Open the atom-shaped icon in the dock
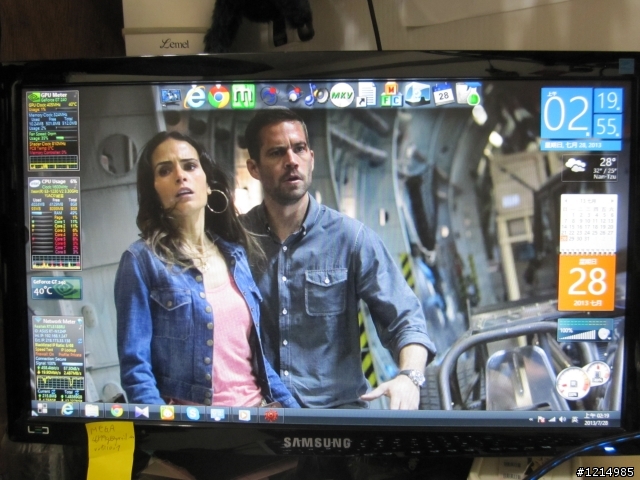 coord(294,95)
